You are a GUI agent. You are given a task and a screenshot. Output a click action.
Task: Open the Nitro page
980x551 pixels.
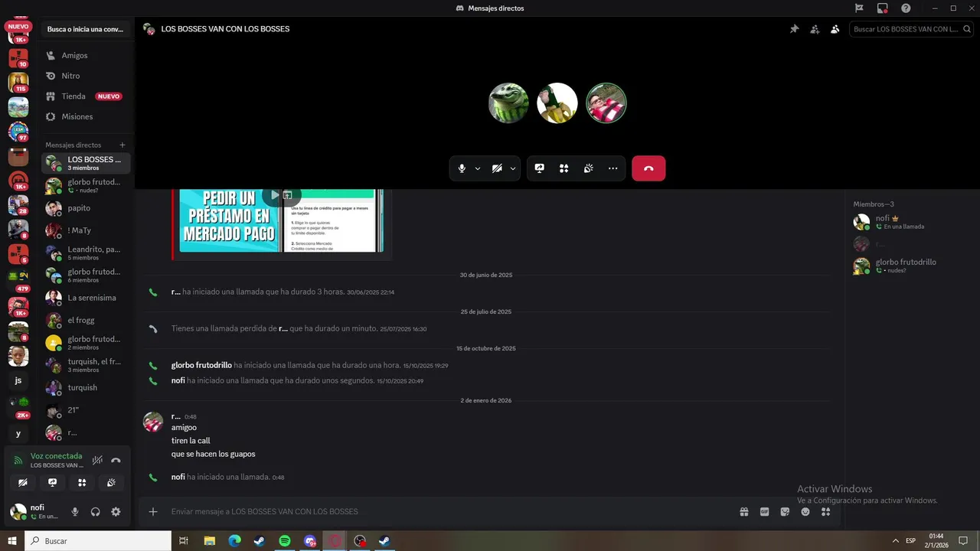click(86, 76)
